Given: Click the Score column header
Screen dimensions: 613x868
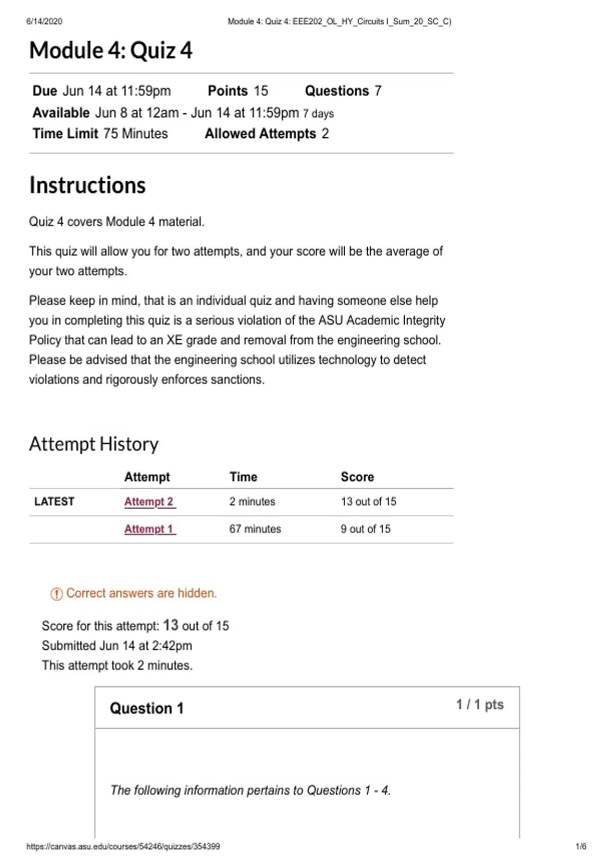Looking at the screenshot, I should (x=358, y=477).
